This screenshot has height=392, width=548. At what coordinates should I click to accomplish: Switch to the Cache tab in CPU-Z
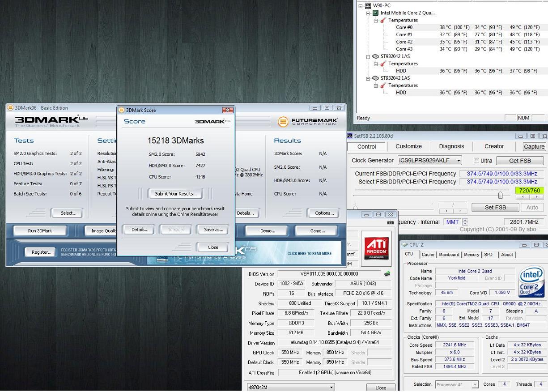428,255
